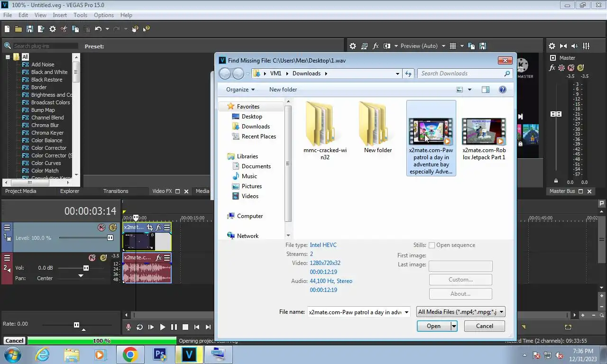Image resolution: width=607 pixels, height=364 pixels.
Task: Click the Preview on External Monitor icon
Action: 364,46
